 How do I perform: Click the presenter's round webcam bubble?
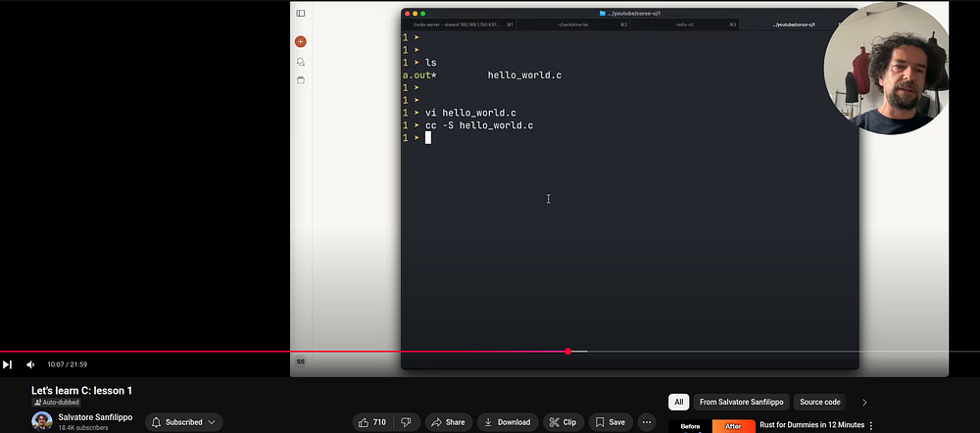click(x=886, y=69)
